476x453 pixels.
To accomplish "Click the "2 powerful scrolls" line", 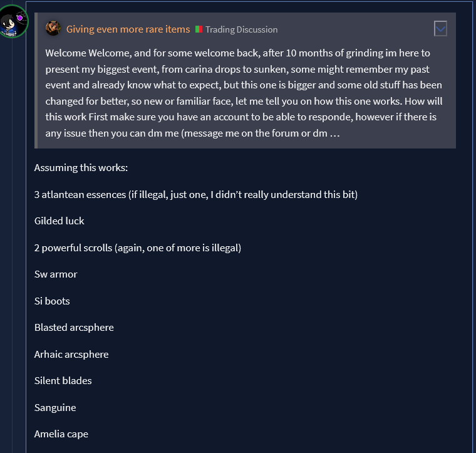I will (x=138, y=247).
